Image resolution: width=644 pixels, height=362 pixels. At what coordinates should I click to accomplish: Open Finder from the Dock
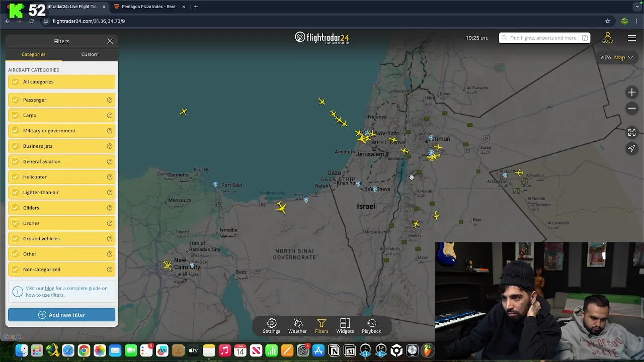click(x=21, y=350)
